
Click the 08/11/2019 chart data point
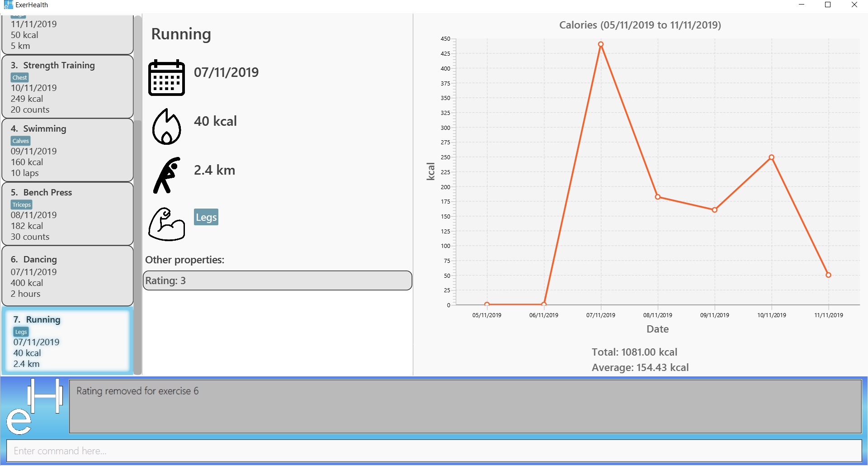pos(658,197)
